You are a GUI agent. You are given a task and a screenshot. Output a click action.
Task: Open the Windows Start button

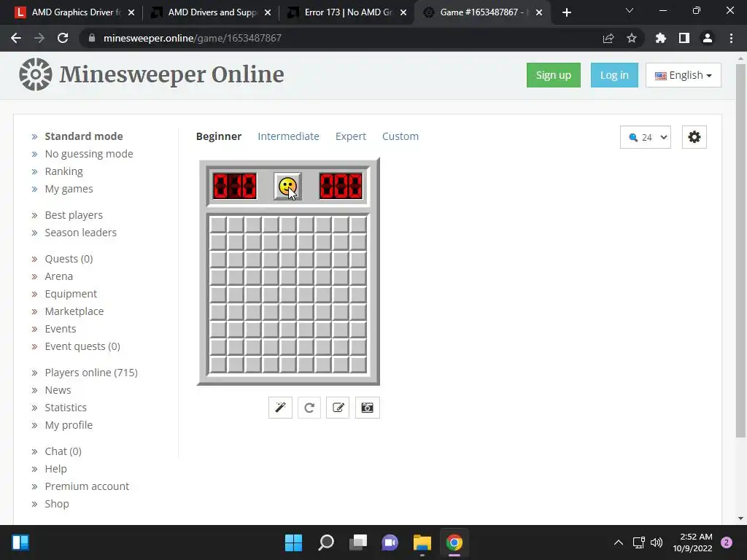click(x=293, y=542)
